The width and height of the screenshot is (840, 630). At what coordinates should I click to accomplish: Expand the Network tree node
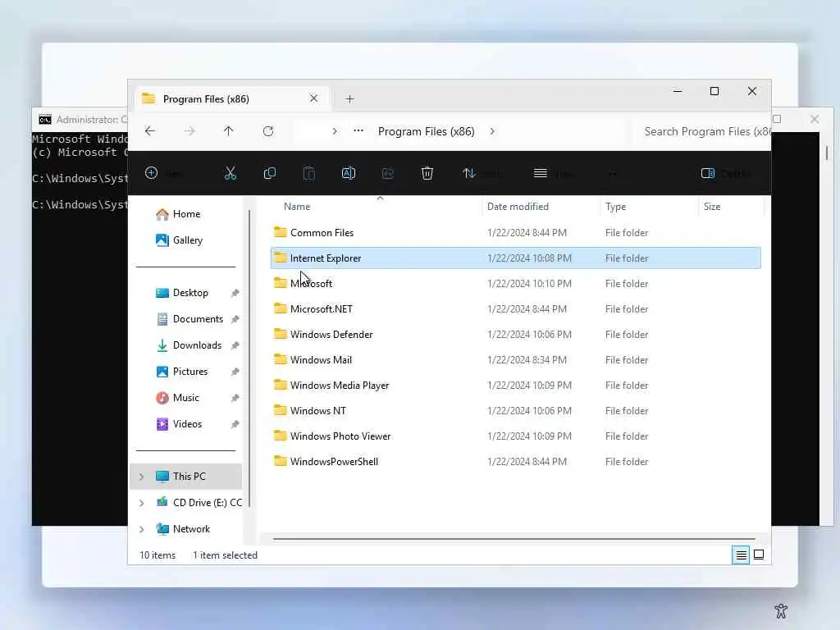[141, 529]
